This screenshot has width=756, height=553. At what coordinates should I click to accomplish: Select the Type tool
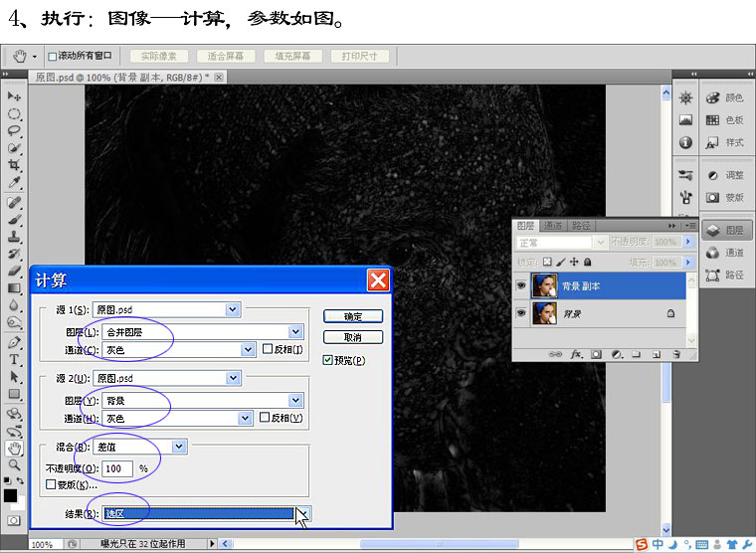pyautogui.click(x=14, y=360)
